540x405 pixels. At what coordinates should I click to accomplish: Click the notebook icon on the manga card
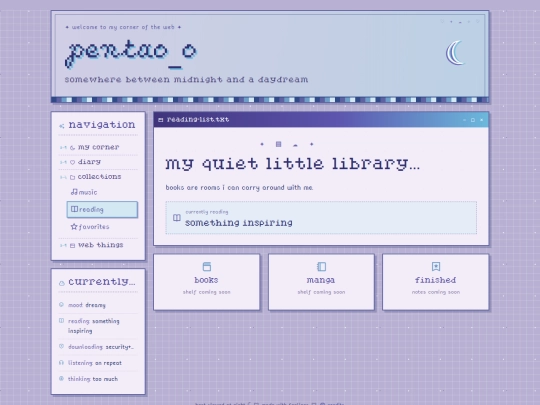321,267
